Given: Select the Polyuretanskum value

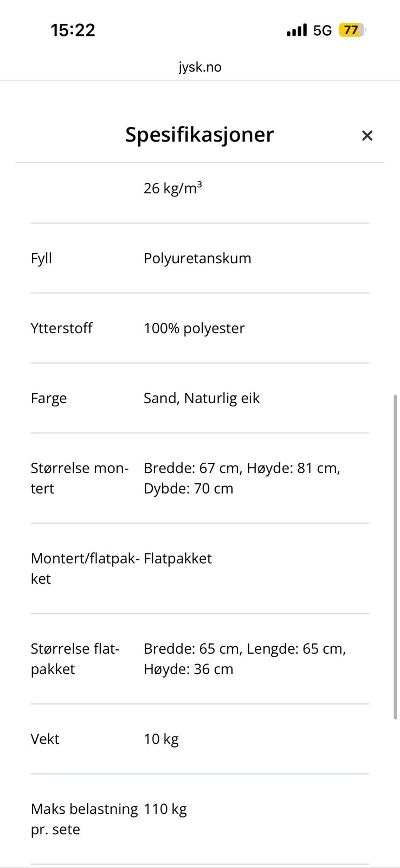Looking at the screenshot, I should [197, 258].
